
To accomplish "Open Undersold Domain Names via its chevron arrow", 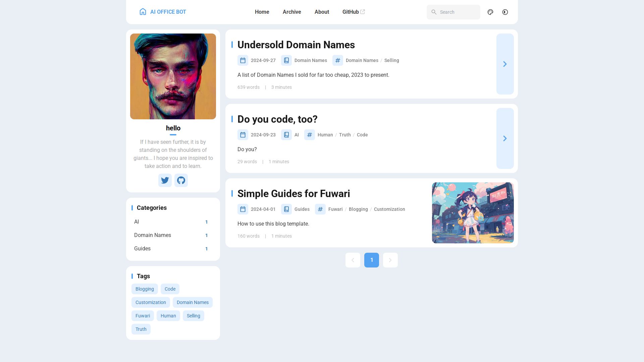I will point(505,64).
